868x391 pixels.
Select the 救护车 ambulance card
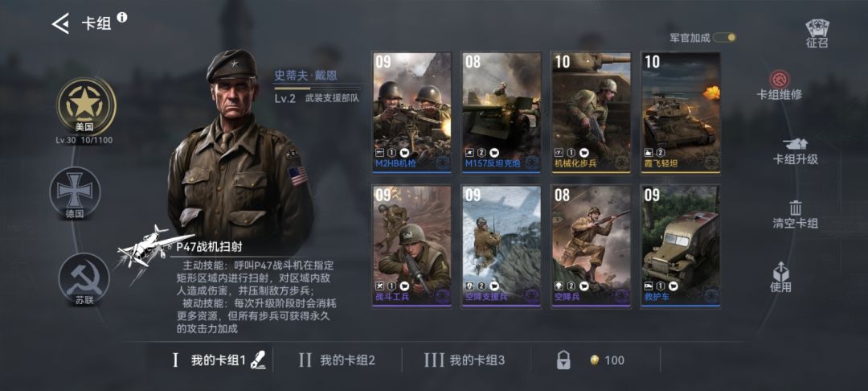[681, 246]
